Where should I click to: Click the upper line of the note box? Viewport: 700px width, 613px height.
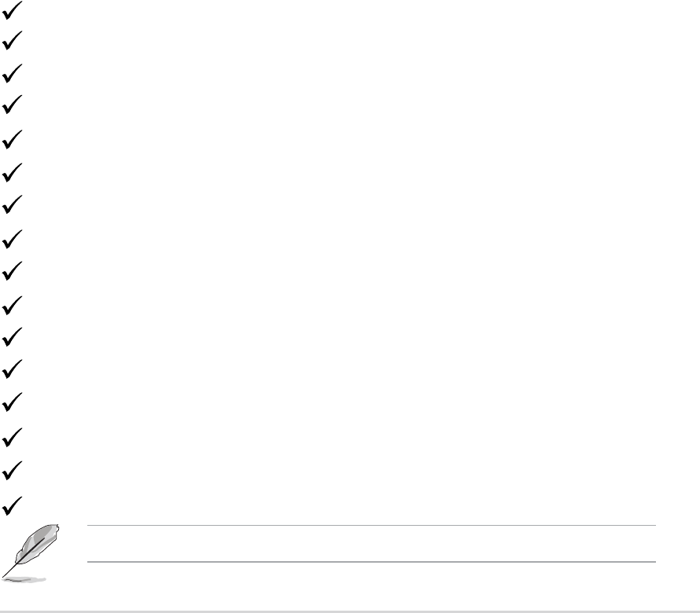point(371,525)
